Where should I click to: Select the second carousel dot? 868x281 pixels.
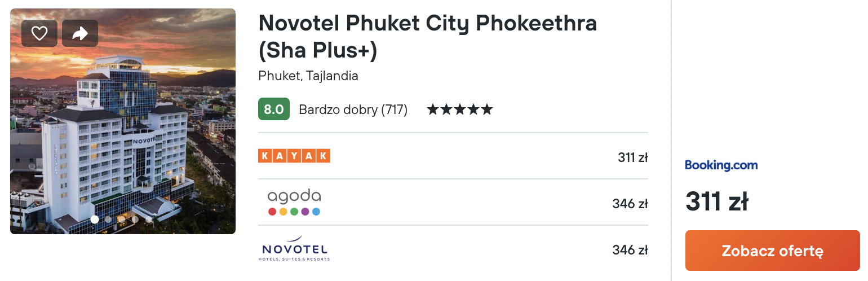click(x=108, y=219)
